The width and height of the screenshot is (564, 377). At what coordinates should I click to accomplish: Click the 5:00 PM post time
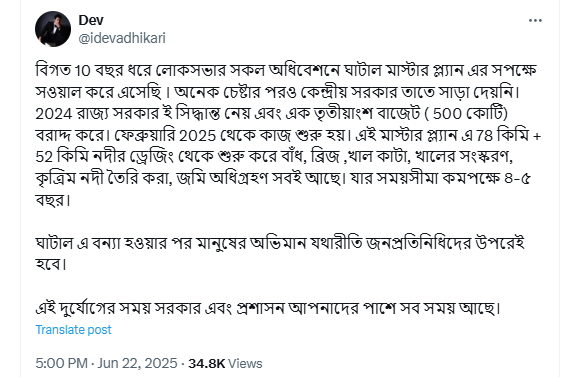click(x=61, y=363)
